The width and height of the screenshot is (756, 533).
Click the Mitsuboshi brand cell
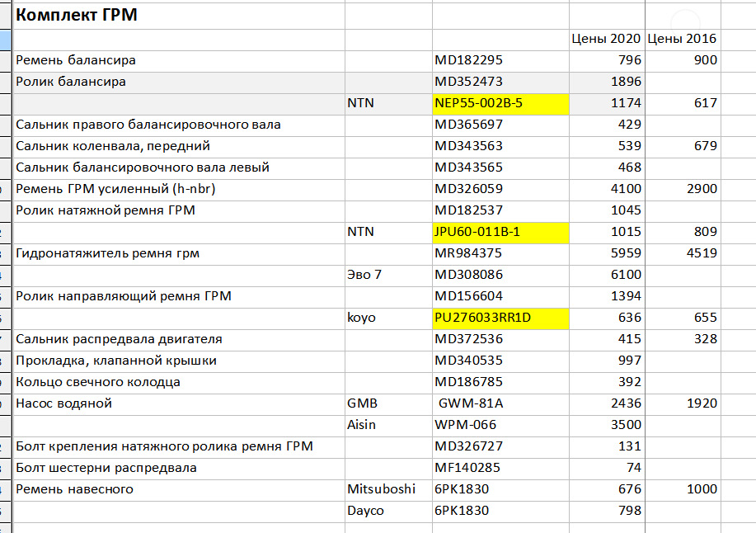tap(388, 491)
